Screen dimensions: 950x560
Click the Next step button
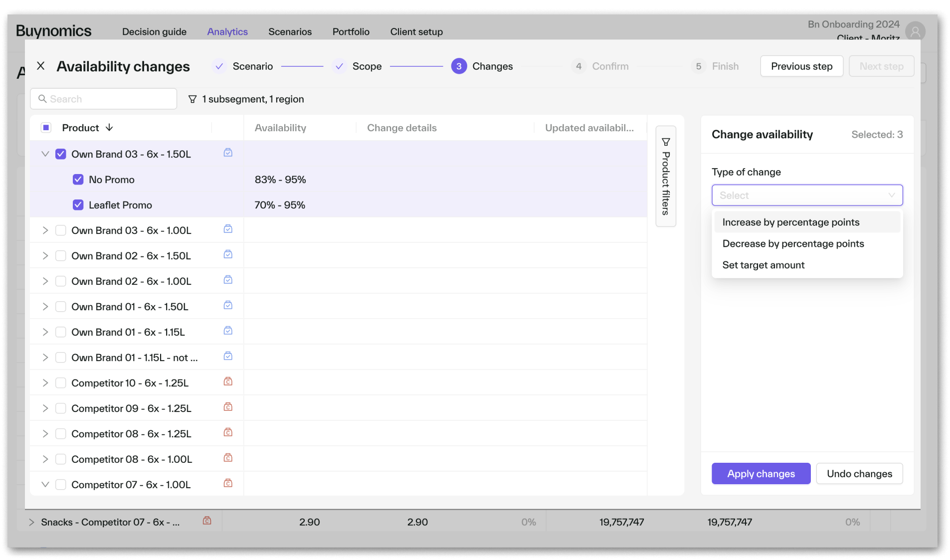[881, 66]
